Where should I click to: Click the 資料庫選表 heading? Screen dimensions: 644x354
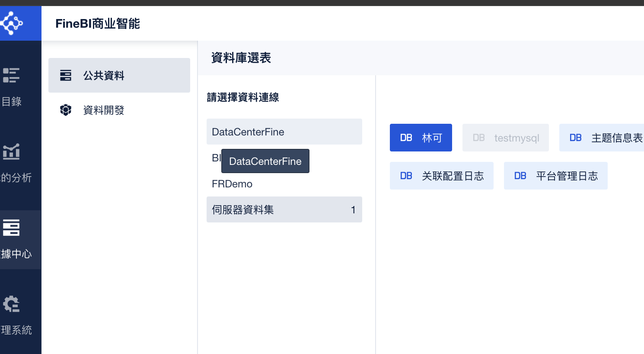pyautogui.click(x=241, y=58)
